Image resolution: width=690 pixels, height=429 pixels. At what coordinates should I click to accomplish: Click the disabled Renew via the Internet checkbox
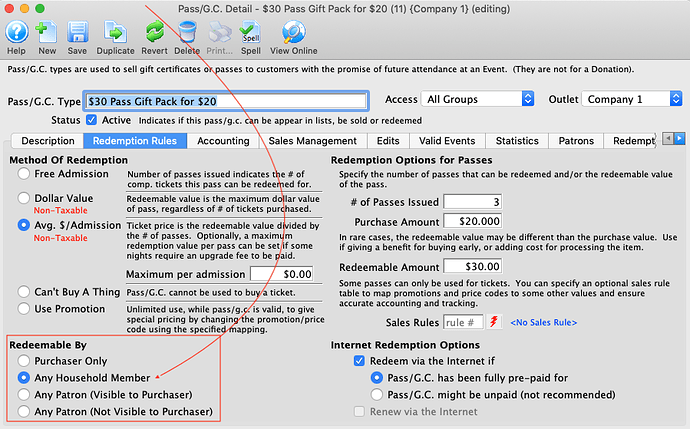tap(359, 412)
